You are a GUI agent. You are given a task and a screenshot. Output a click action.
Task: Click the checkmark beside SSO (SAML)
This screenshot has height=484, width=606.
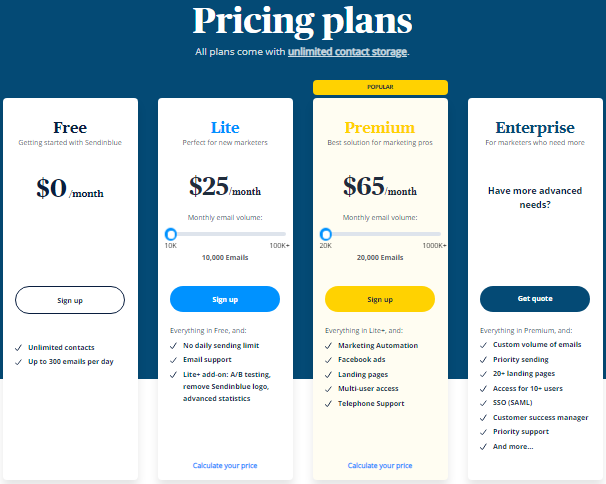(x=484, y=403)
